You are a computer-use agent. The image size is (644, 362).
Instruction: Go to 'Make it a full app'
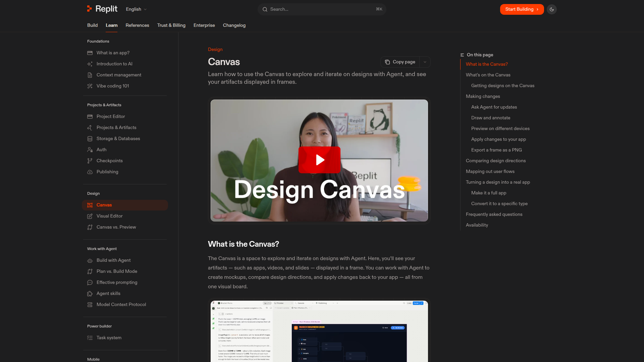tap(489, 193)
